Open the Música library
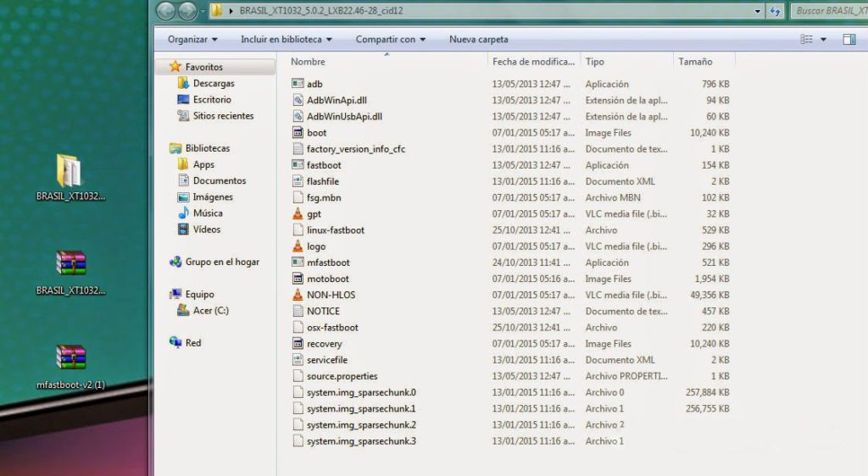The height and width of the screenshot is (476, 868). [208, 213]
